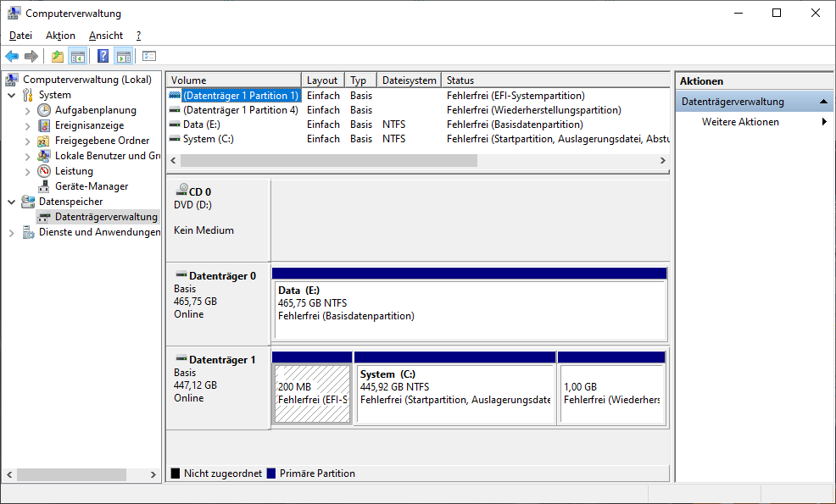
Task: Select the Geräte-Manager tree item
Action: pyautogui.click(x=92, y=186)
